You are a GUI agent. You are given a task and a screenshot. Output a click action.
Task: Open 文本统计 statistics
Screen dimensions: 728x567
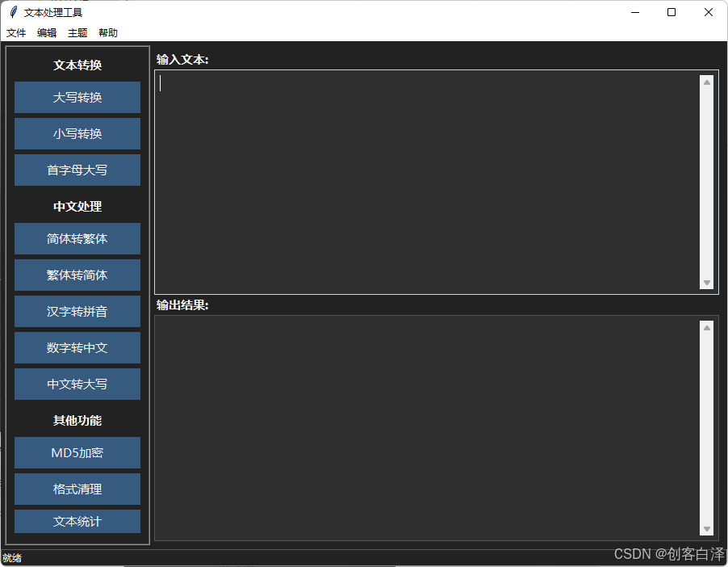pyautogui.click(x=77, y=522)
